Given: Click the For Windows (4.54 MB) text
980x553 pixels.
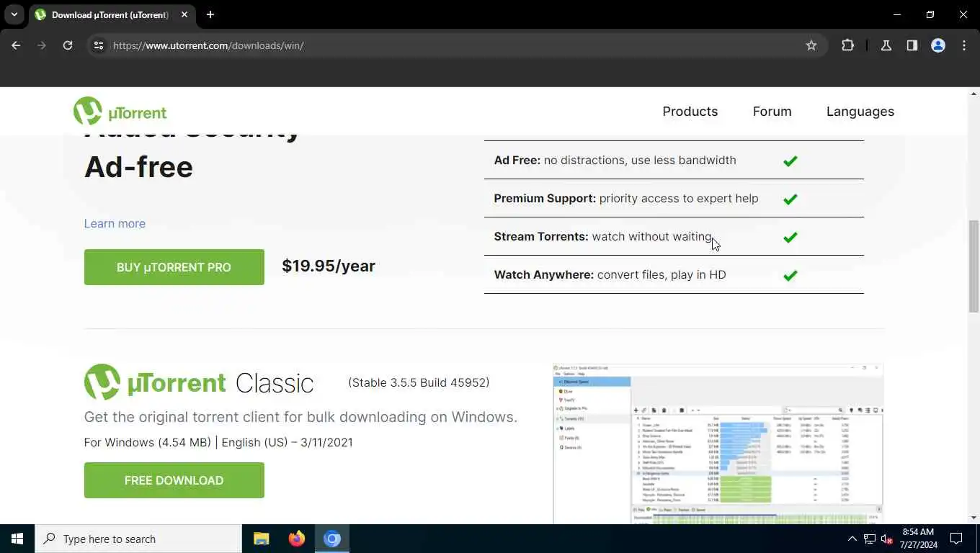Looking at the screenshot, I should pyautogui.click(x=148, y=442).
